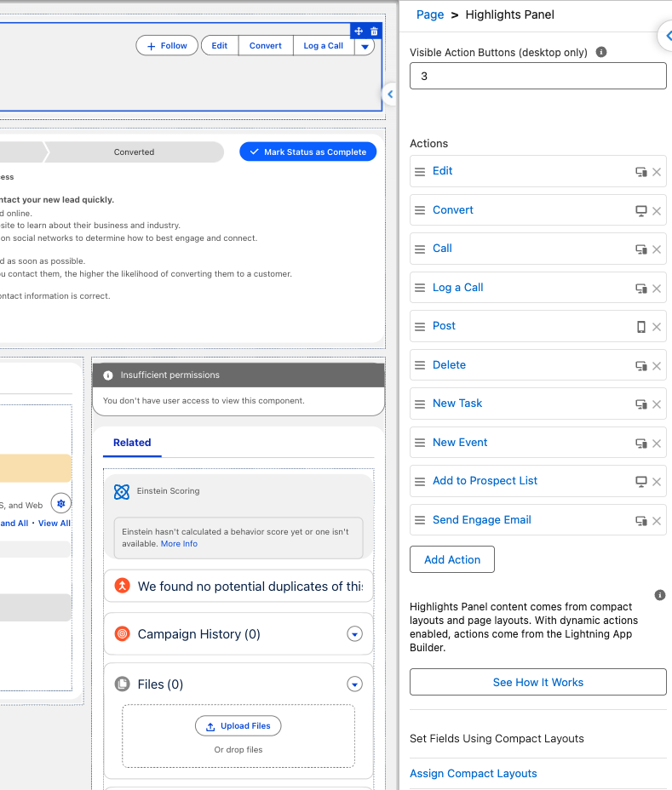Remove the Delete action
This screenshot has height=790, width=672.
[x=657, y=366]
